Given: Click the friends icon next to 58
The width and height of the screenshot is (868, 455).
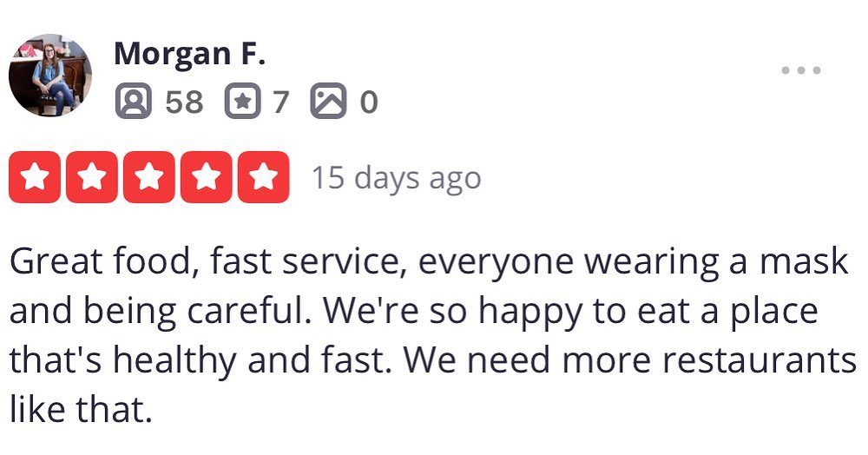Looking at the screenshot, I should [x=134, y=102].
